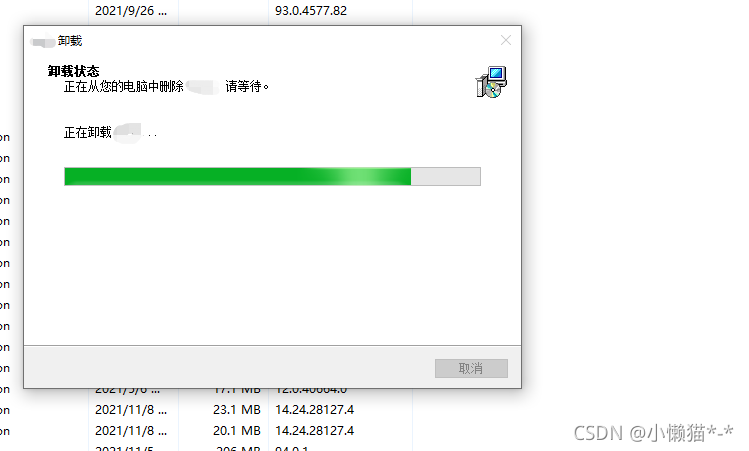Click the CSDN @小懒猫 watermark
This screenshot has height=451, width=749.
(x=653, y=433)
